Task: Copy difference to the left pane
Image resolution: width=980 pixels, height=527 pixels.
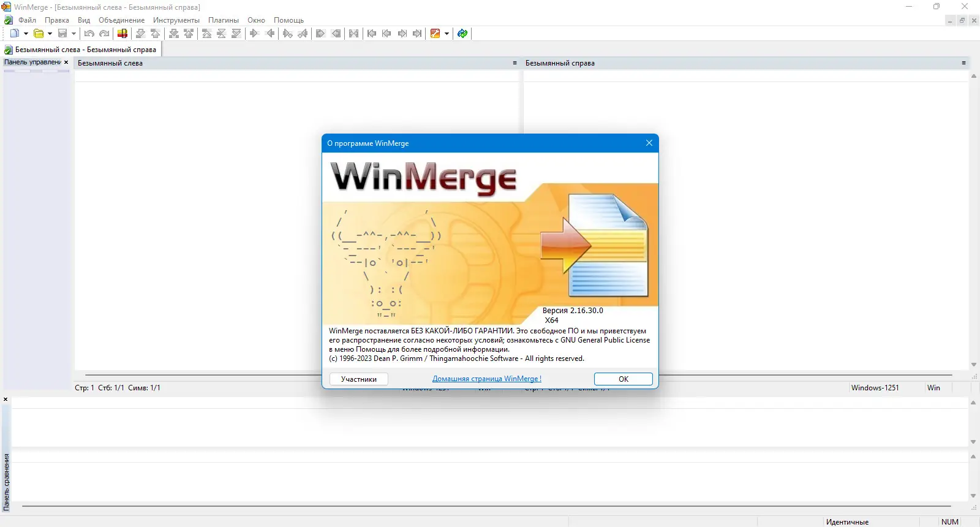Action: tap(270, 34)
